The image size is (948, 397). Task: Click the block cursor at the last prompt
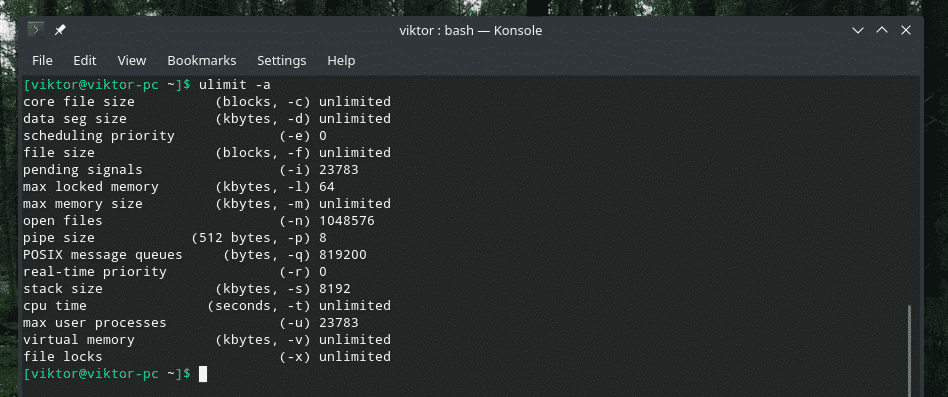(x=203, y=374)
